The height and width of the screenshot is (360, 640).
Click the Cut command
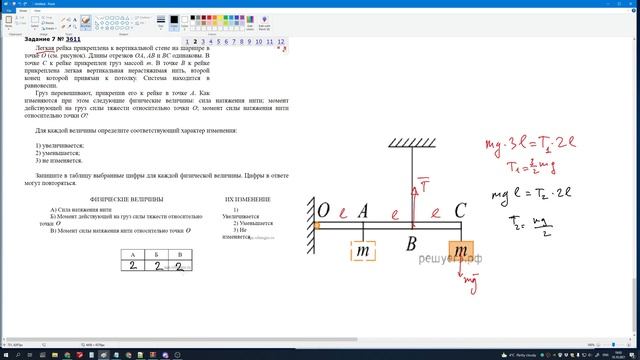[x=21, y=18]
